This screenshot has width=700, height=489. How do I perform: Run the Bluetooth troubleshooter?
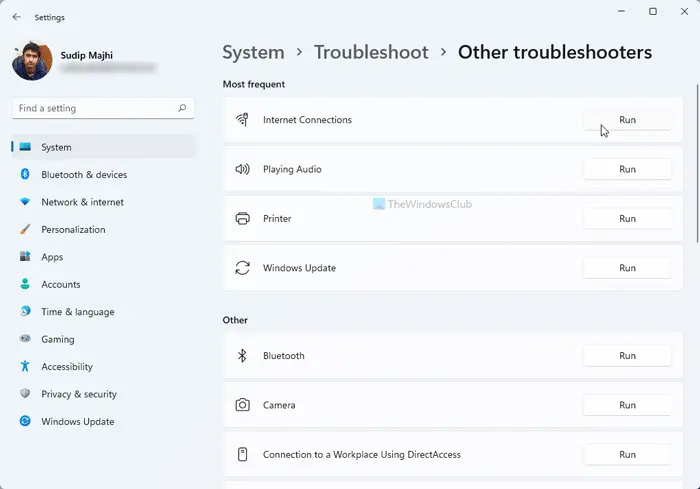point(627,355)
